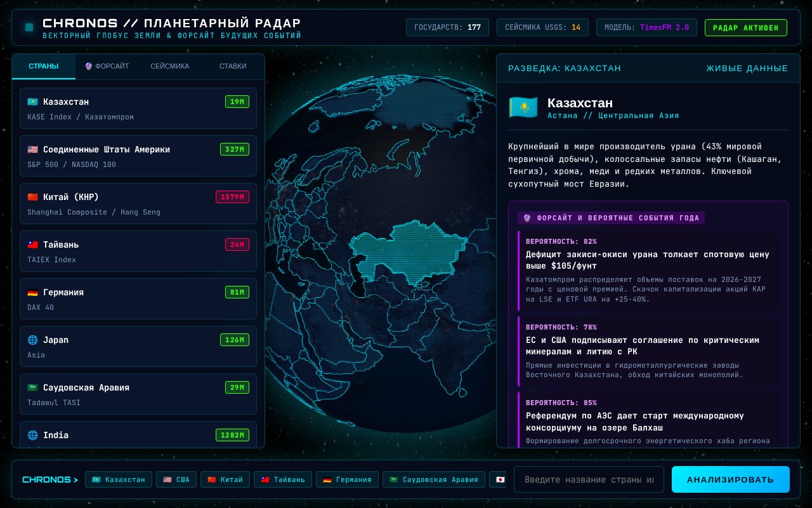The width and height of the screenshot is (812, 508).
Task: Click the US flag in the Соединенные Штаты Америки card
Action: coord(33,149)
